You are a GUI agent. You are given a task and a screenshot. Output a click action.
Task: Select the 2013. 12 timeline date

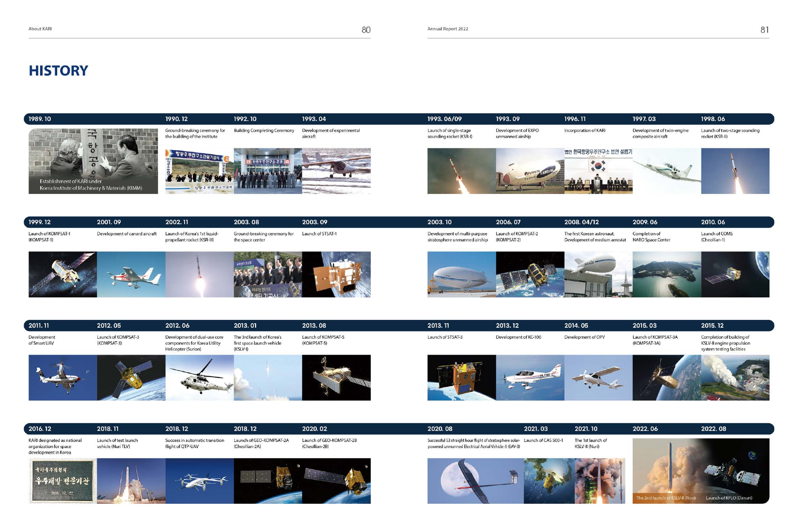click(x=508, y=326)
